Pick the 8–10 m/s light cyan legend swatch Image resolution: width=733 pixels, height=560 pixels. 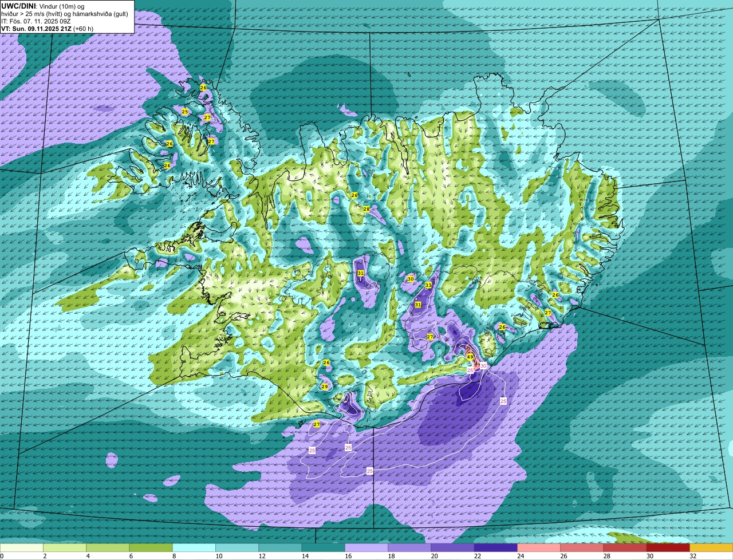pos(194,548)
